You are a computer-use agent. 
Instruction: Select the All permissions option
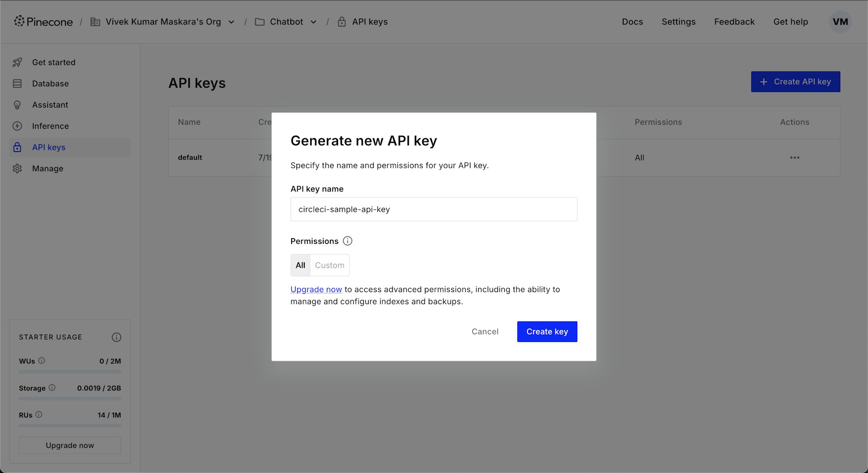[300, 265]
